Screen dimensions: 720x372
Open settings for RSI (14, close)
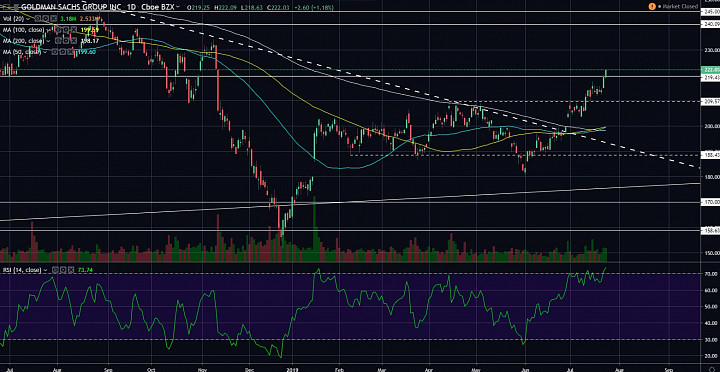[62, 270]
